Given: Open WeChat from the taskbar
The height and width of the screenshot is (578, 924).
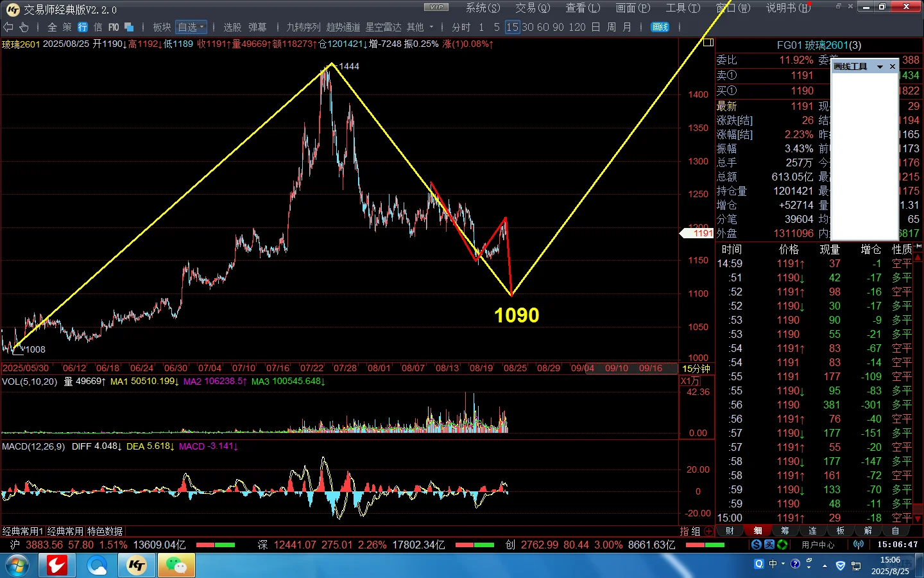Looking at the screenshot, I should [176, 566].
